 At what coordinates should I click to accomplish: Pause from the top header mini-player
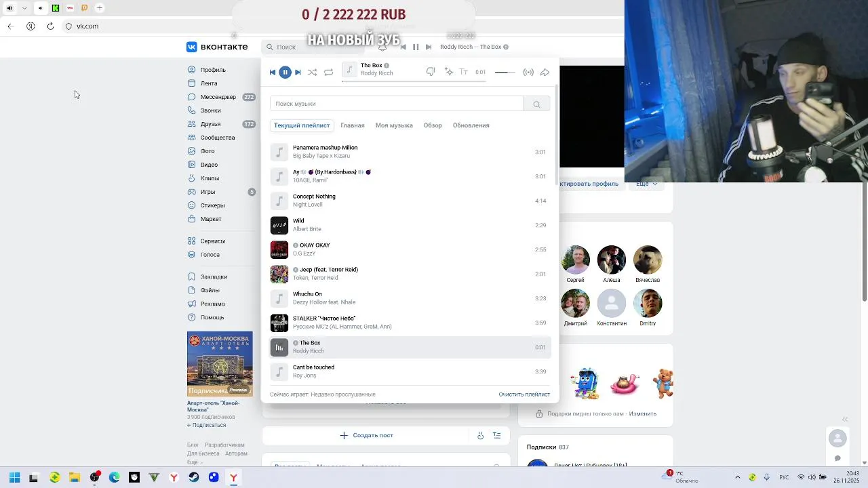click(x=416, y=47)
